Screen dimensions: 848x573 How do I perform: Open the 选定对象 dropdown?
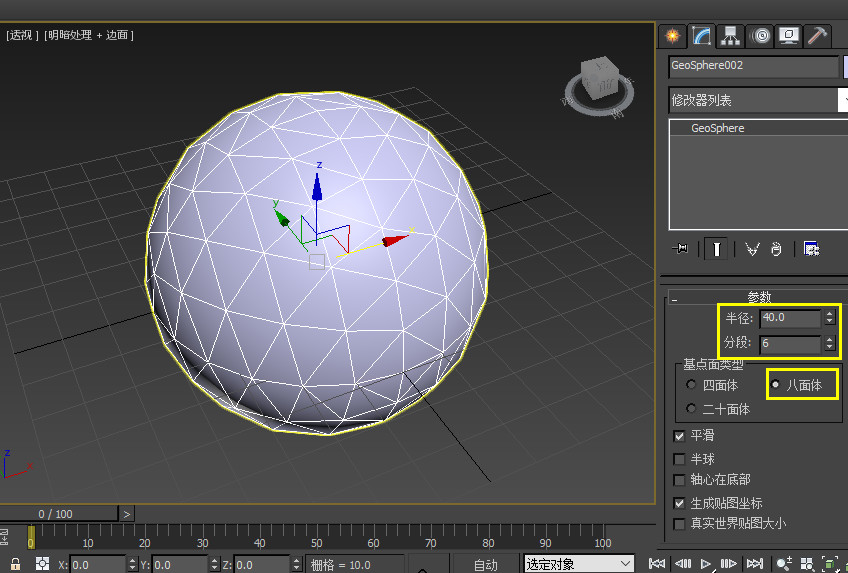click(x=579, y=565)
